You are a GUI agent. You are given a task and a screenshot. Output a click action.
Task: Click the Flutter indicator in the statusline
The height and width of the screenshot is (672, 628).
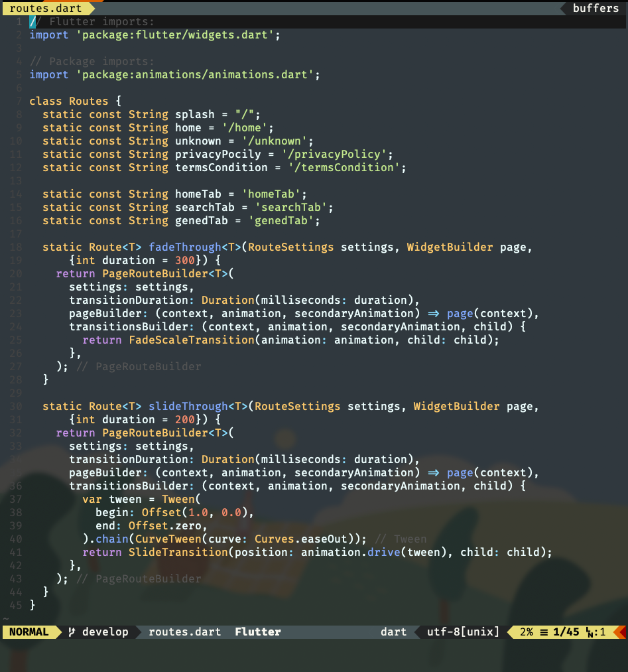[257, 632]
